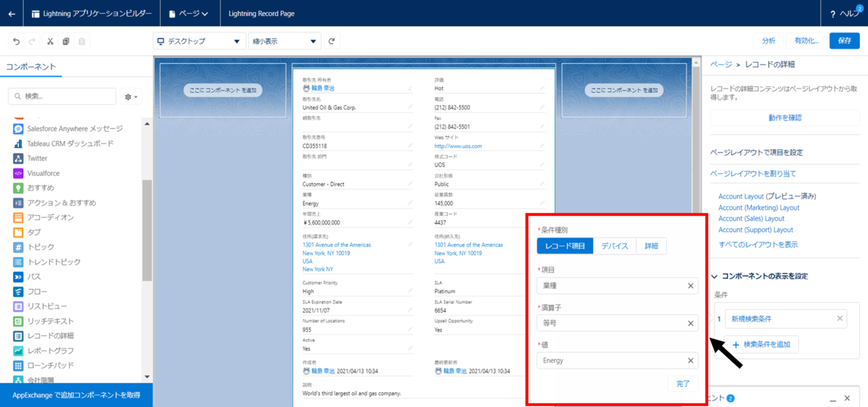The height and width of the screenshot is (407, 868).
Task: Click 動作を確認 button
Action: pyautogui.click(x=785, y=117)
